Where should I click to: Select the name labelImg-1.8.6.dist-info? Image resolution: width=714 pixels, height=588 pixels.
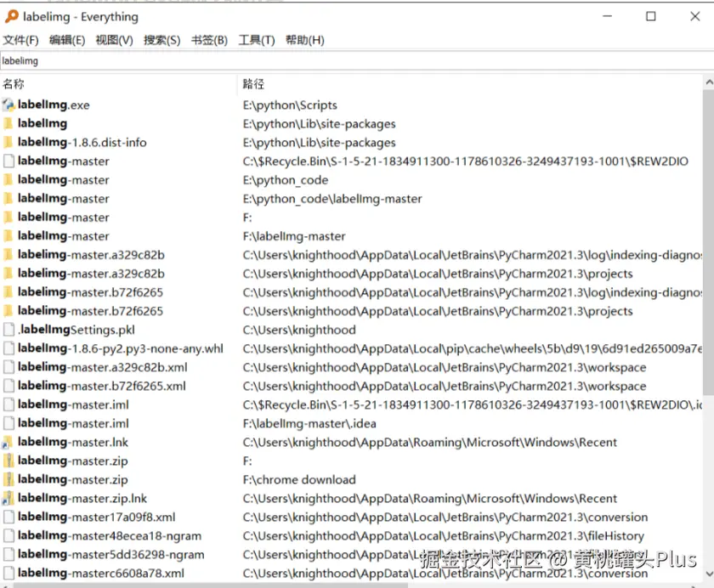(82, 143)
